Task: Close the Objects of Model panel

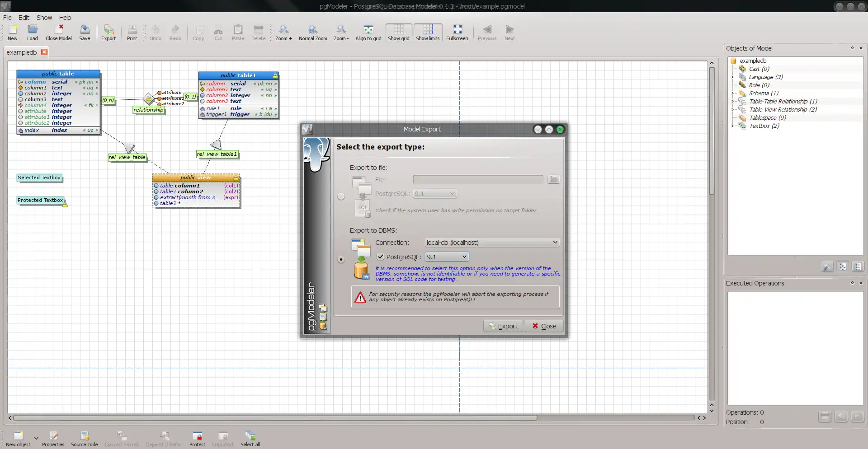Action: [x=861, y=48]
